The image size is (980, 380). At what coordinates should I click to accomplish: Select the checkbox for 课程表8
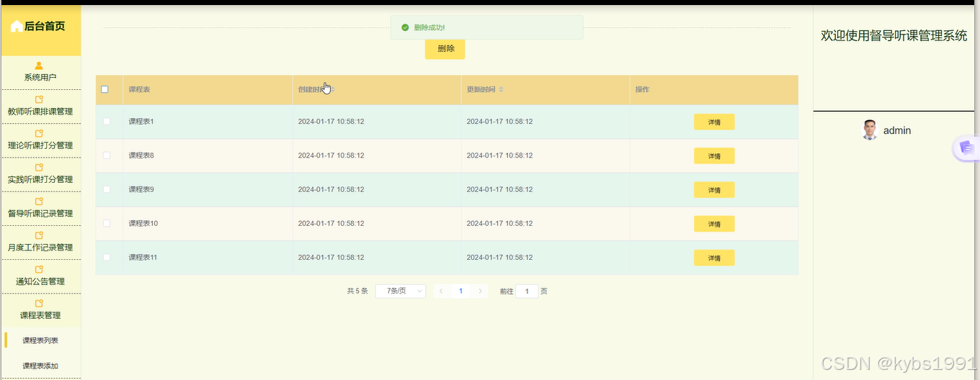click(107, 155)
